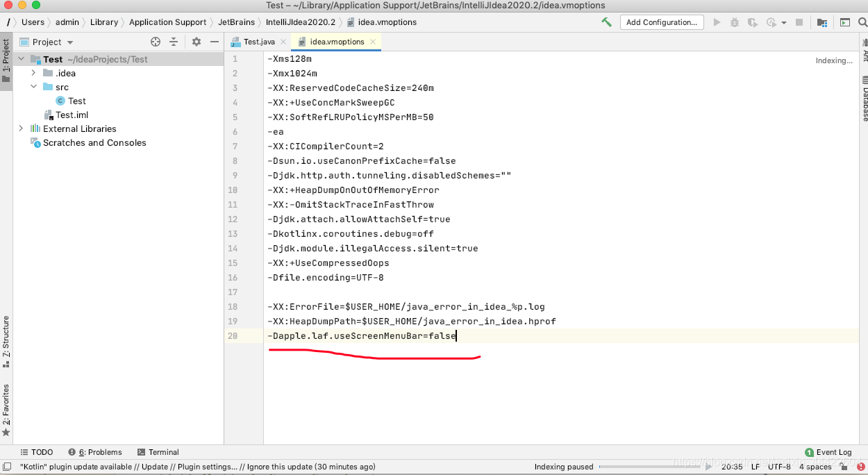868x475 pixels.
Task: Click Indexing paused status text
Action: coord(564,467)
